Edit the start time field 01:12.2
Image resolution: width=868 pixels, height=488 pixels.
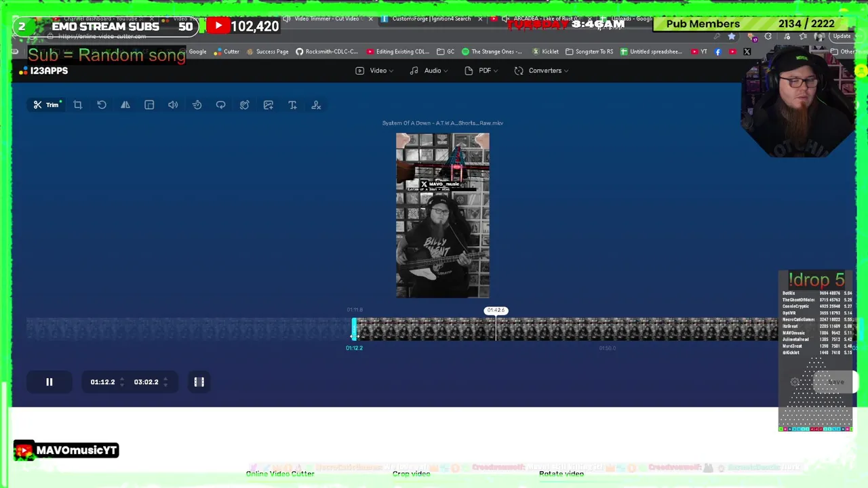(x=102, y=382)
